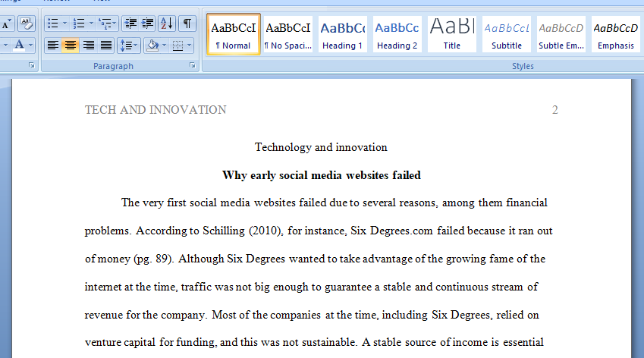This screenshot has width=644, height=358.
Task: Increase the paragraph indent
Action: (147, 24)
